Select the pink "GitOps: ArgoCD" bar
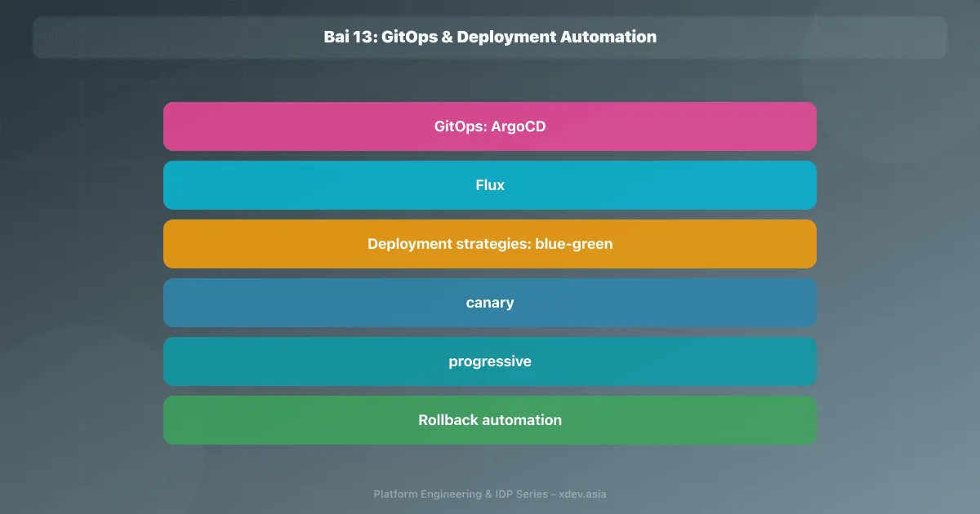The image size is (980, 514). (x=490, y=126)
